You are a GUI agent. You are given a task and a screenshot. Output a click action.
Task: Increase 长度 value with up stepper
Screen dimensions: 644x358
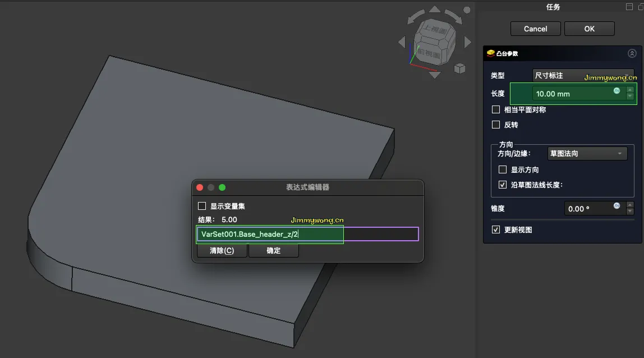tap(630, 90)
